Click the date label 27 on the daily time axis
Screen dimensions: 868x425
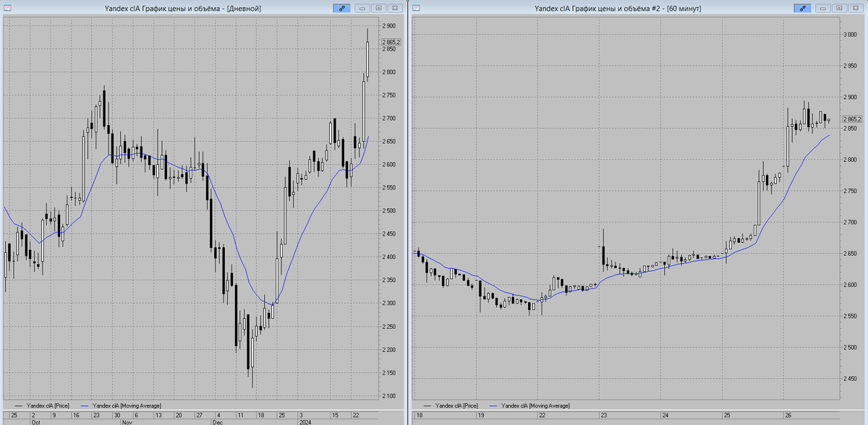point(199,416)
